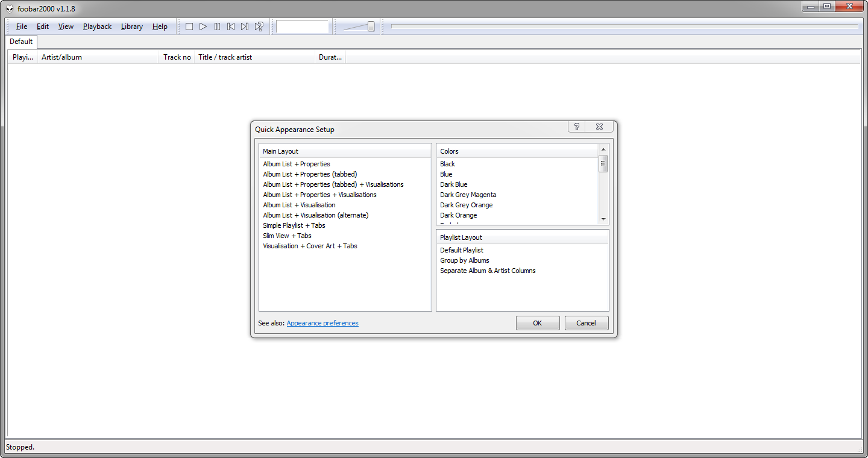Adjust the volume slider handle
This screenshot has width=868, height=458.
pyautogui.click(x=371, y=27)
